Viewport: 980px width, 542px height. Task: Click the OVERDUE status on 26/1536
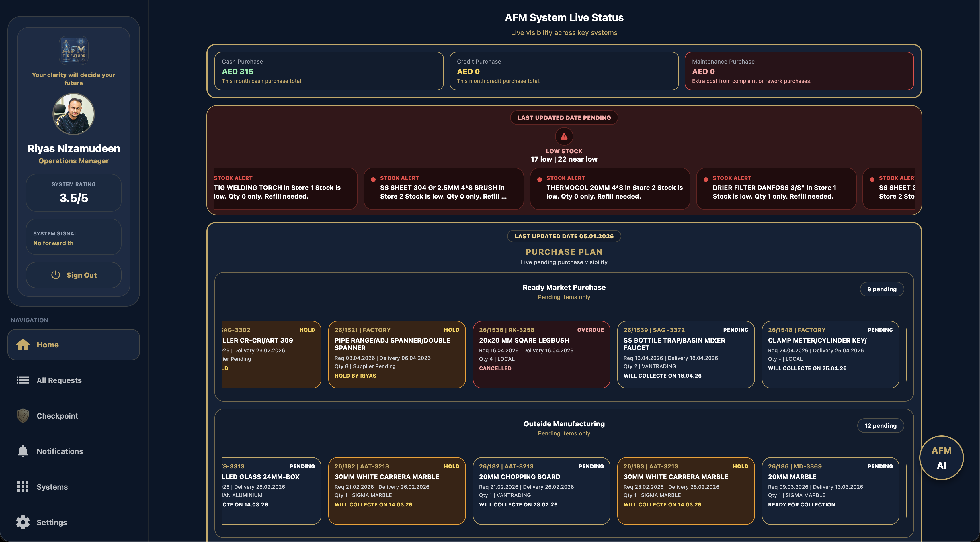pos(590,329)
